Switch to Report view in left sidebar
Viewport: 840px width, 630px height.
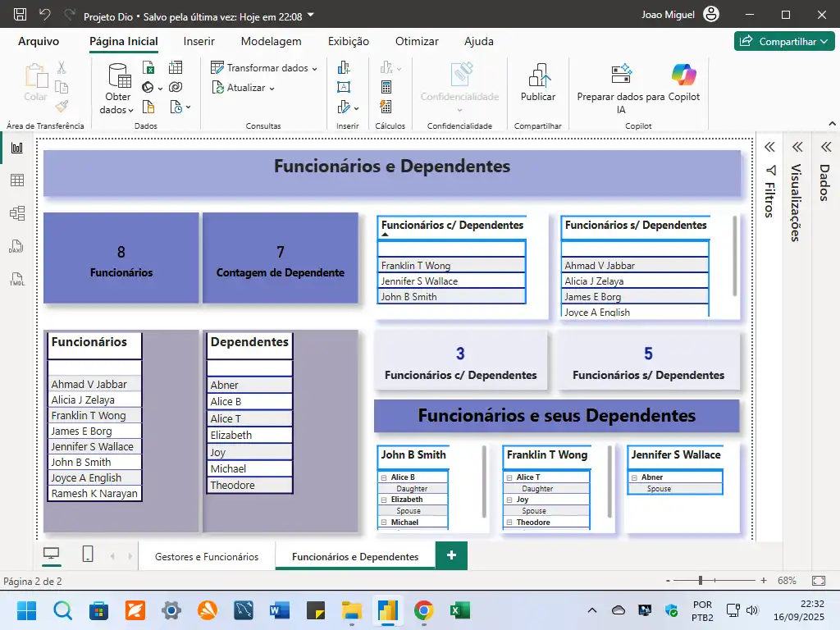(17, 148)
